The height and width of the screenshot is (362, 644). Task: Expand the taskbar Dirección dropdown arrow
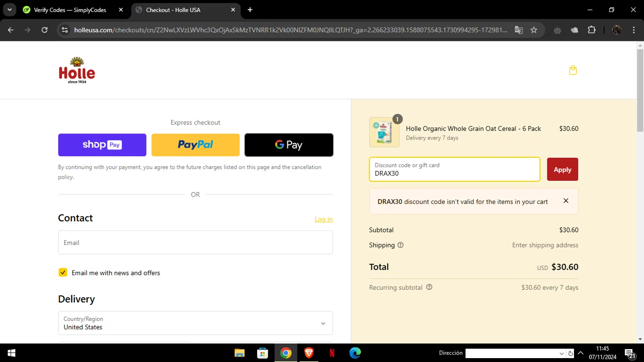(x=562, y=353)
